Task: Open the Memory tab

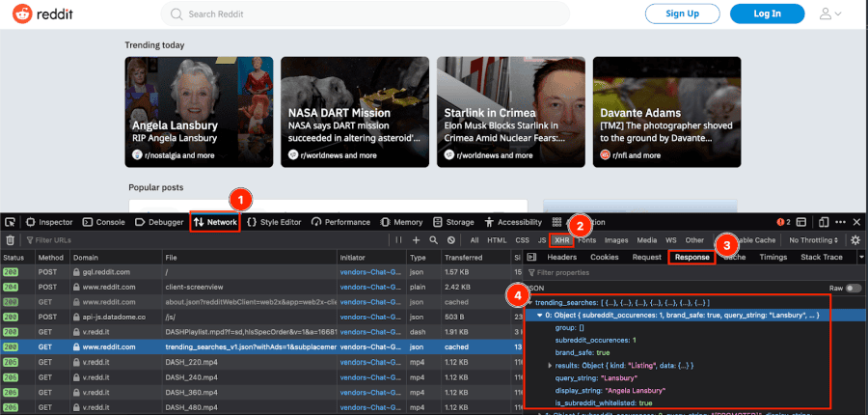Action: point(401,222)
